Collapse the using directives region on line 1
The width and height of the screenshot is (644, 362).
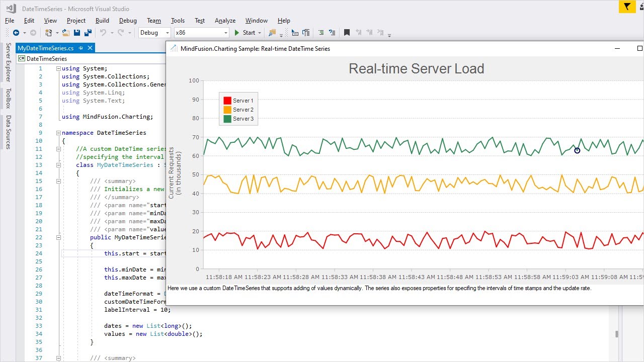[58, 68]
